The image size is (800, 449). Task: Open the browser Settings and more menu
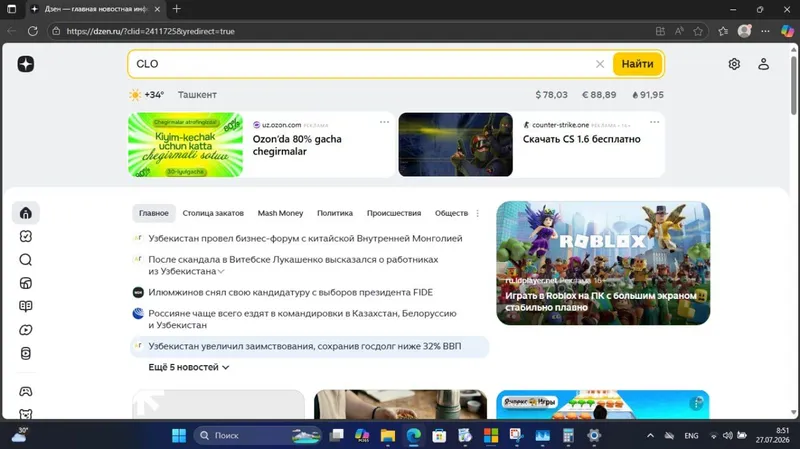pyautogui.click(x=765, y=31)
